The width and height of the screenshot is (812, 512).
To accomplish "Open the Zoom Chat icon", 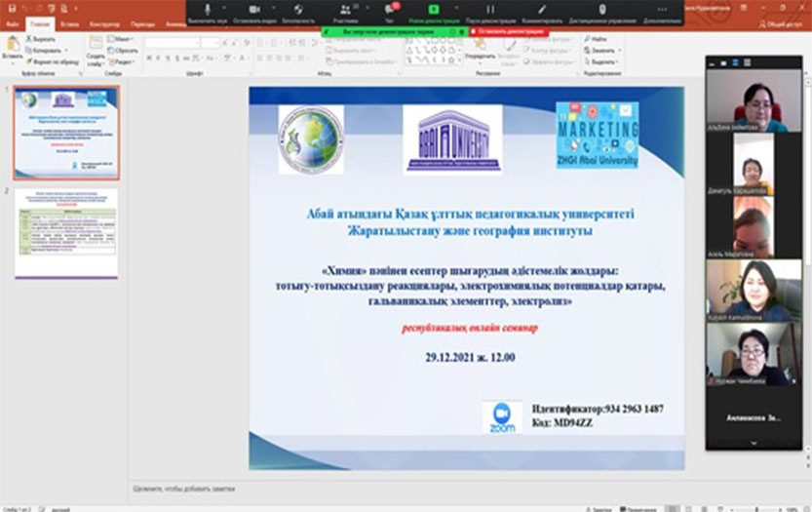I will pyautogui.click(x=390, y=10).
